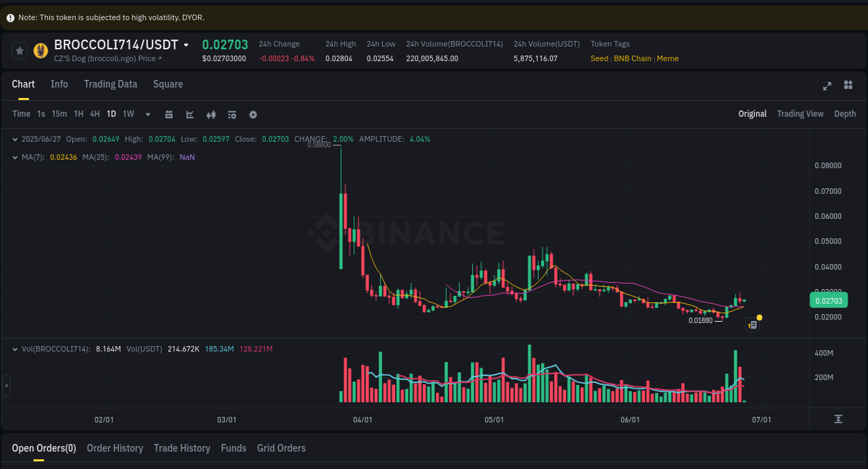Open the BROCCOLI714/USDT pair dropdown

(185, 44)
